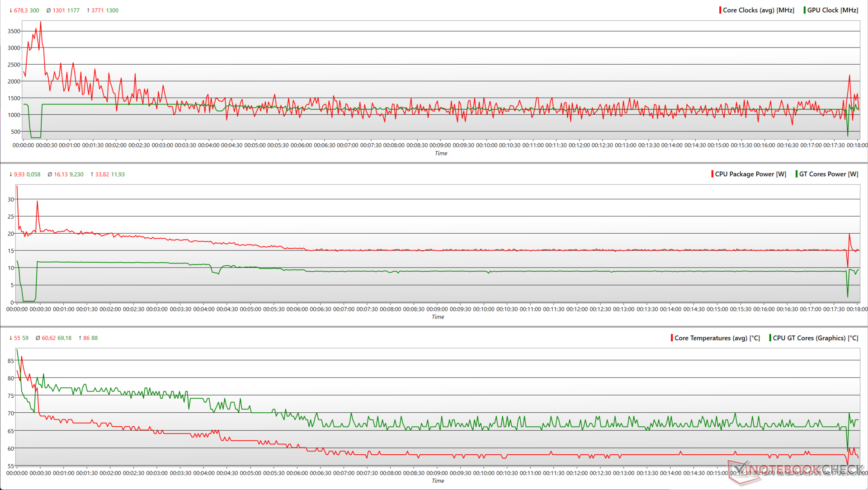The width and height of the screenshot is (868, 490).
Task: Click the average Ø icon in temperature chart
Action: tap(38, 338)
